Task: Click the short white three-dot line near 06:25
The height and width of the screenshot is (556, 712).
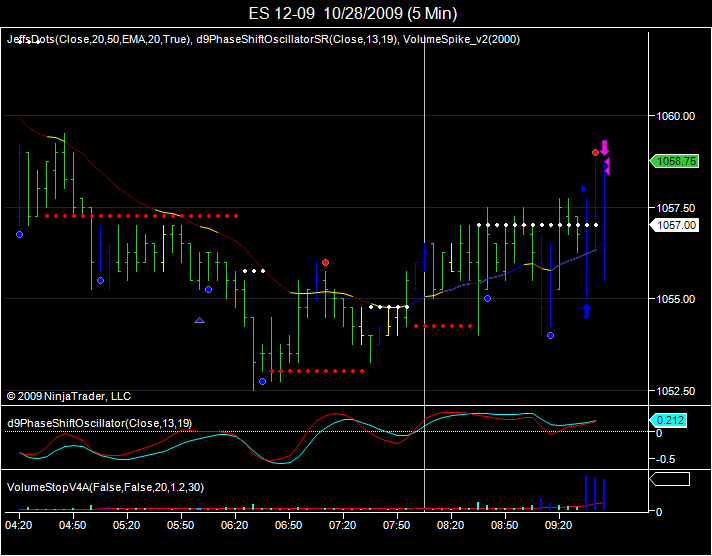Action: [253, 271]
